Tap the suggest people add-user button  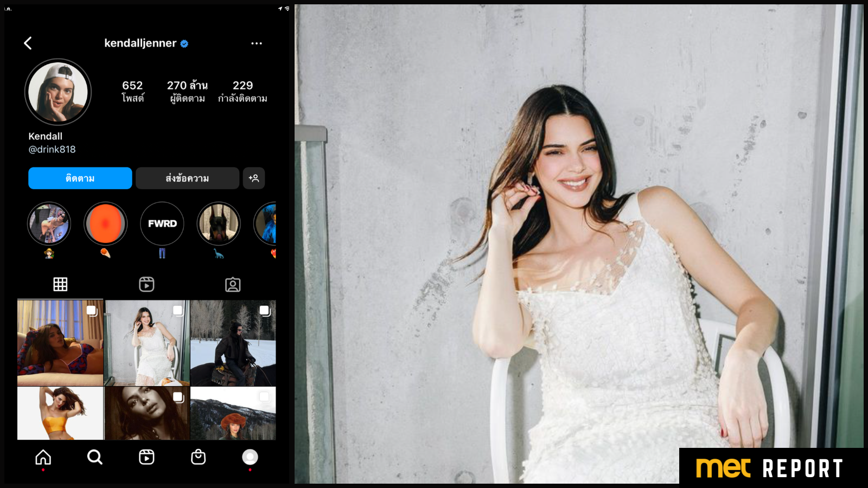254,178
